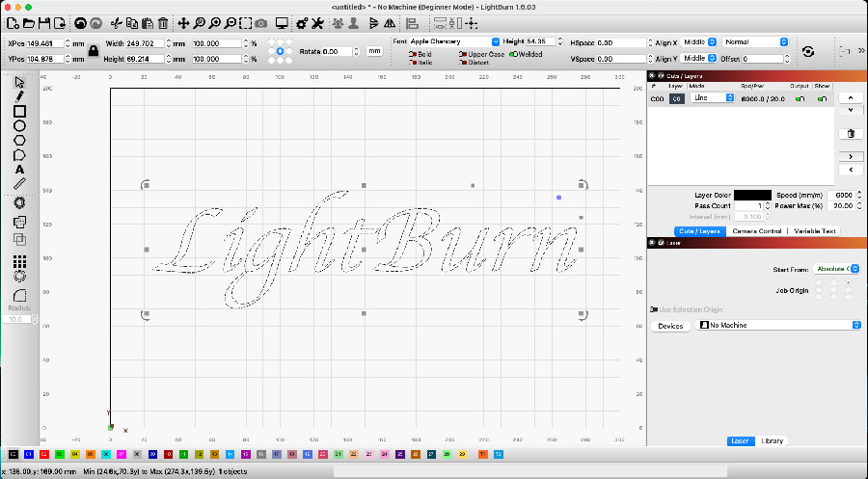Toggle the Upper Case switch
This screenshot has width=868, height=479.
463,54
